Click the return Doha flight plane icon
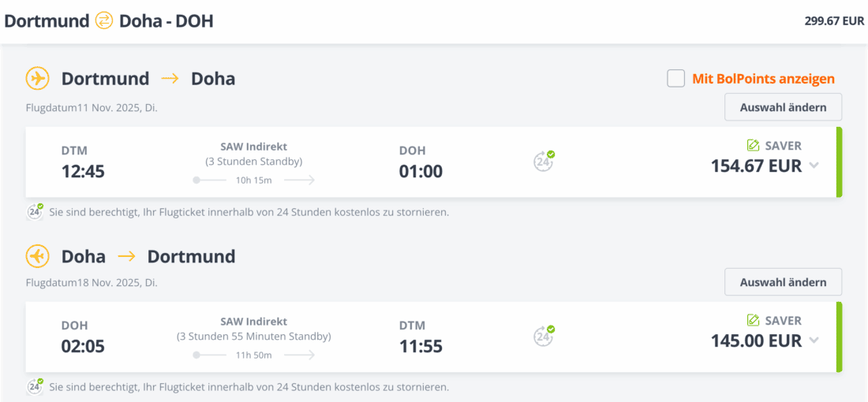Image resolution: width=868 pixels, height=402 pixels. point(37,256)
